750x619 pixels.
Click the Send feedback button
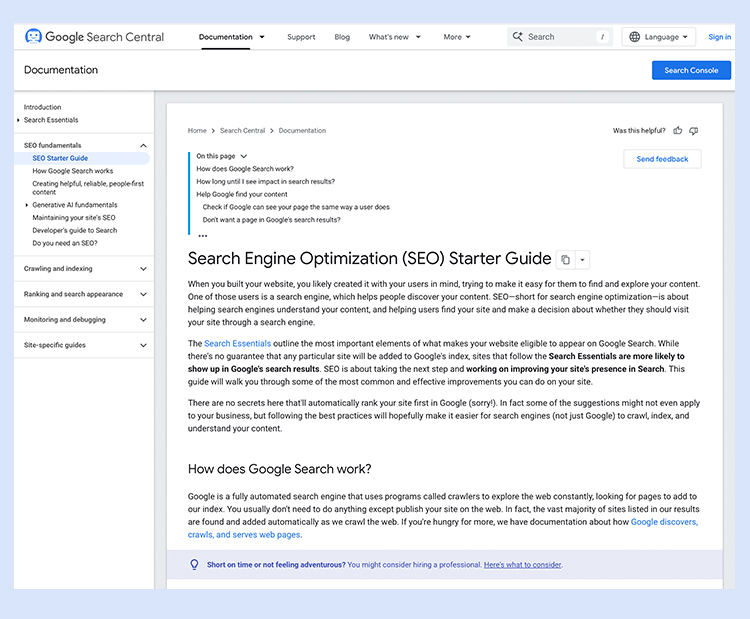[662, 159]
